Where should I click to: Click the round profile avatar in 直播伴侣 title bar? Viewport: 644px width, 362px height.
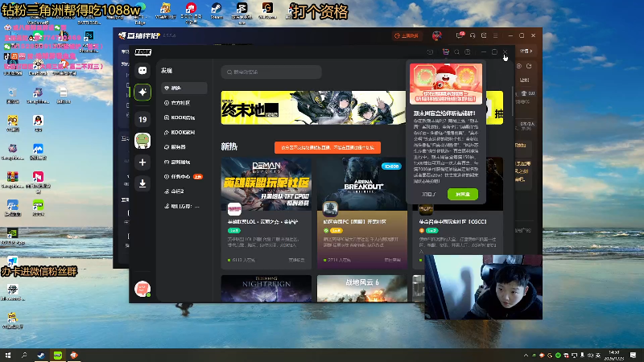(437, 35)
